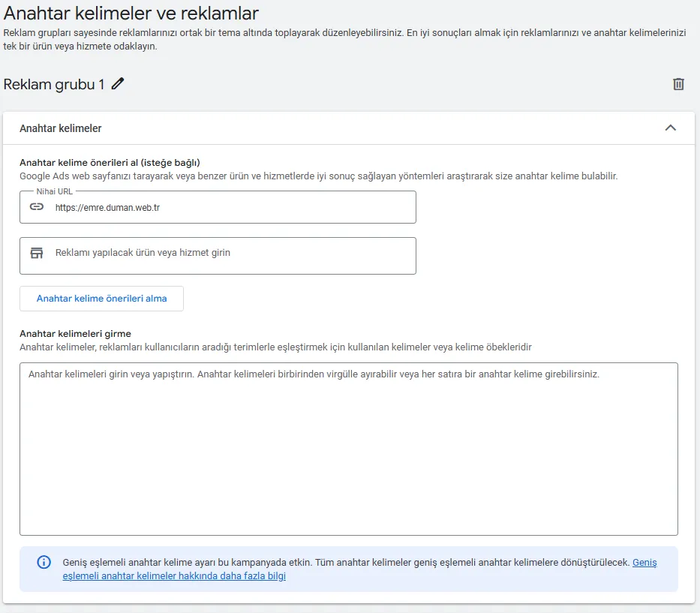The height and width of the screenshot is (613, 700).
Task: Click the storefront icon in product field
Action: (x=37, y=253)
